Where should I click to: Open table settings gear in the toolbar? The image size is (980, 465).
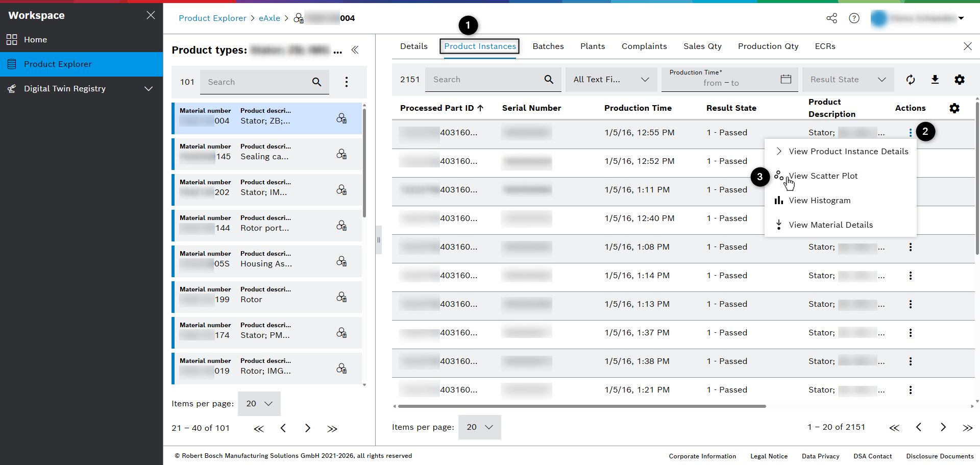click(960, 80)
